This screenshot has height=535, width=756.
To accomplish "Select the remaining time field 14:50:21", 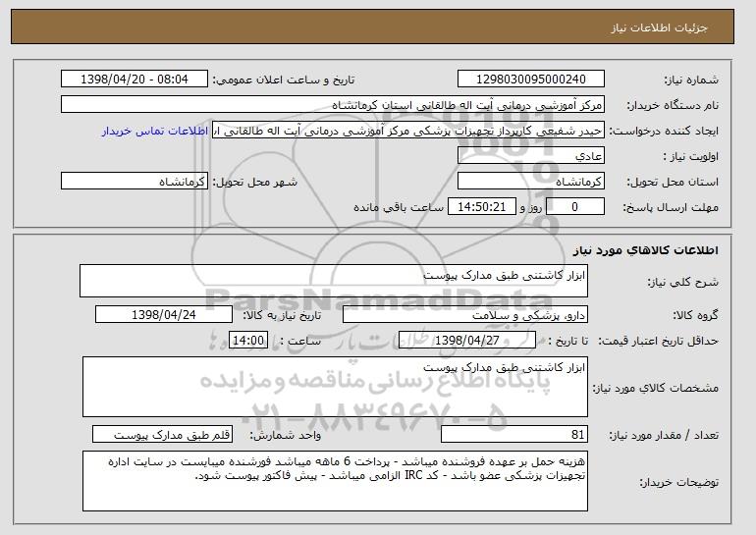I will (x=482, y=207).
